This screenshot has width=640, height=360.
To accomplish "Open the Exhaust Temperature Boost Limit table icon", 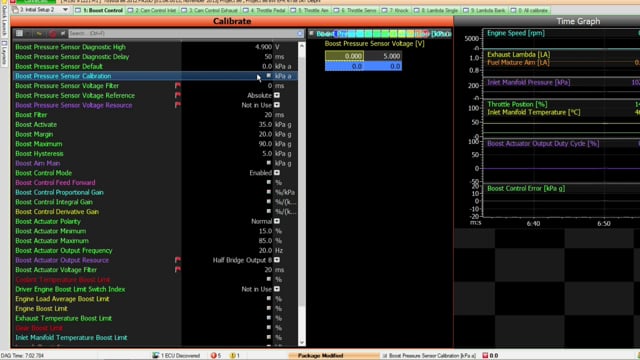I will (x=269, y=318).
